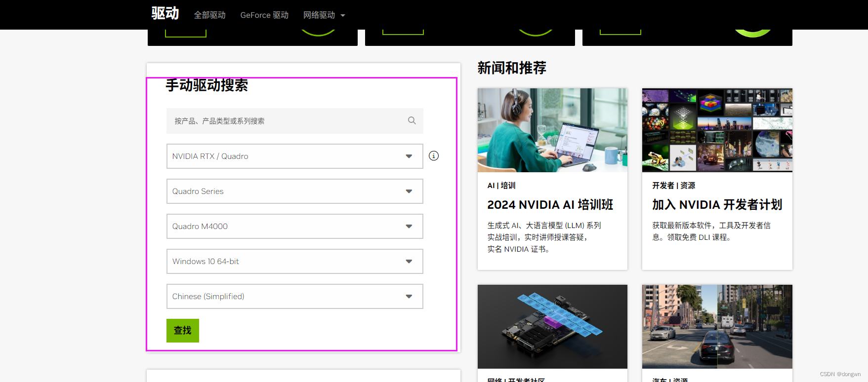This screenshot has width=868, height=382.
Task: Click the green 查找 button
Action: coord(183,331)
